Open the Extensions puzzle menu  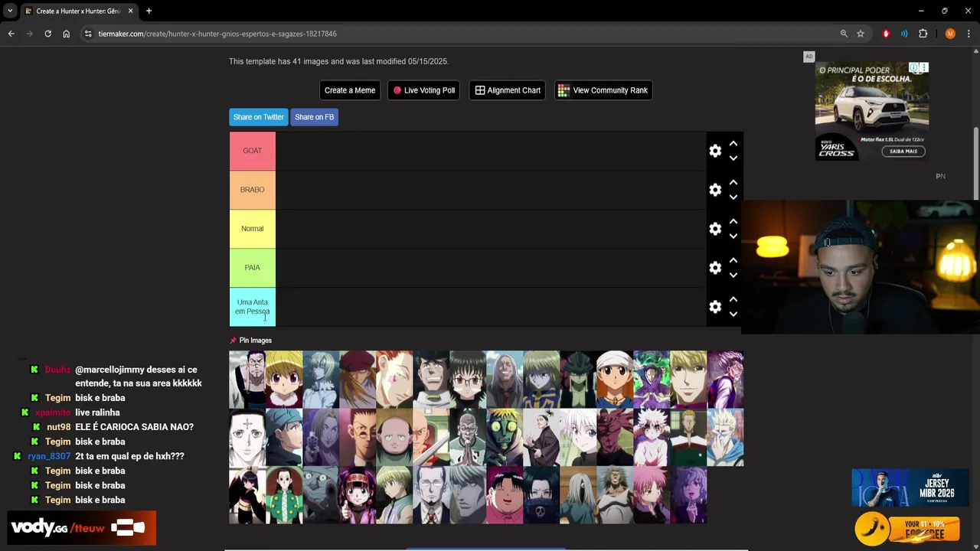923,34
